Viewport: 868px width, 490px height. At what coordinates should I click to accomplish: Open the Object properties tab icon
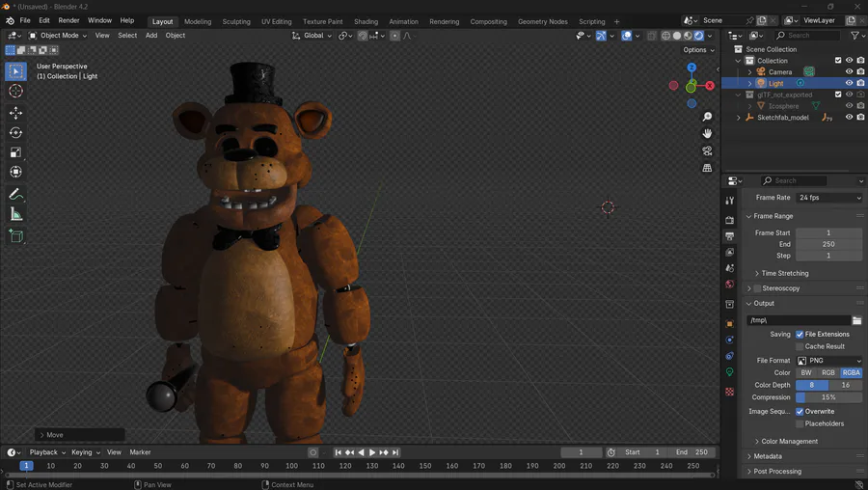(x=730, y=324)
